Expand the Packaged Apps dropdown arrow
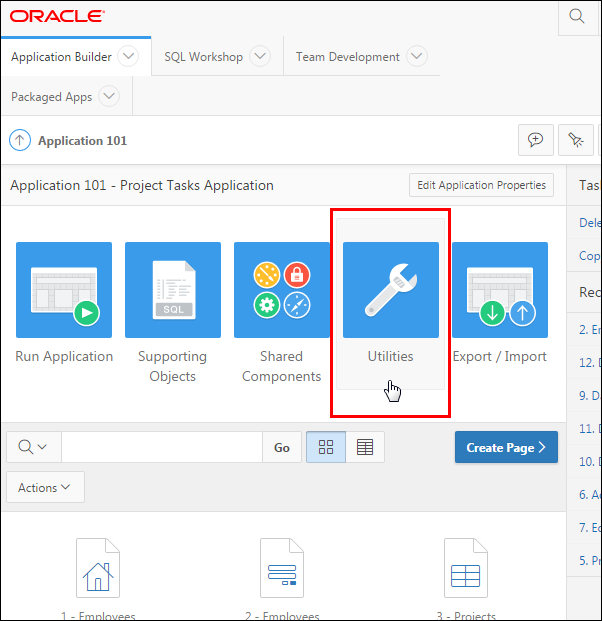The height and width of the screenshot is (621, 602). click(x=109, y=96)
